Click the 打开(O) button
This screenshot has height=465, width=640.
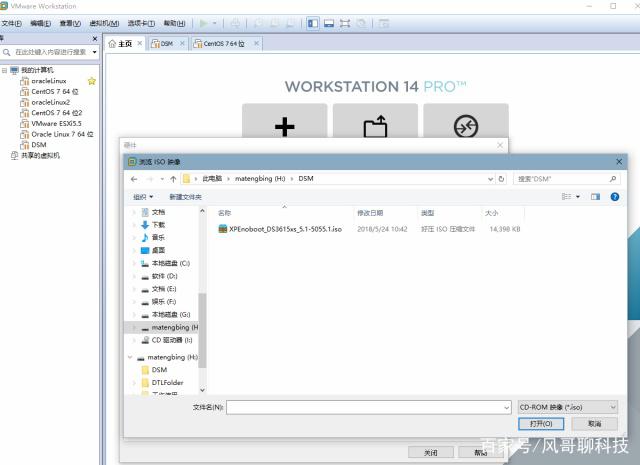tap(541, 424)
